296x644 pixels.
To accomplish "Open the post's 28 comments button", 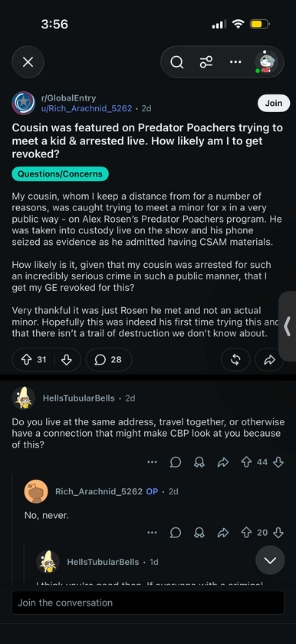I will pyautogui.click(x=109, y=360).
